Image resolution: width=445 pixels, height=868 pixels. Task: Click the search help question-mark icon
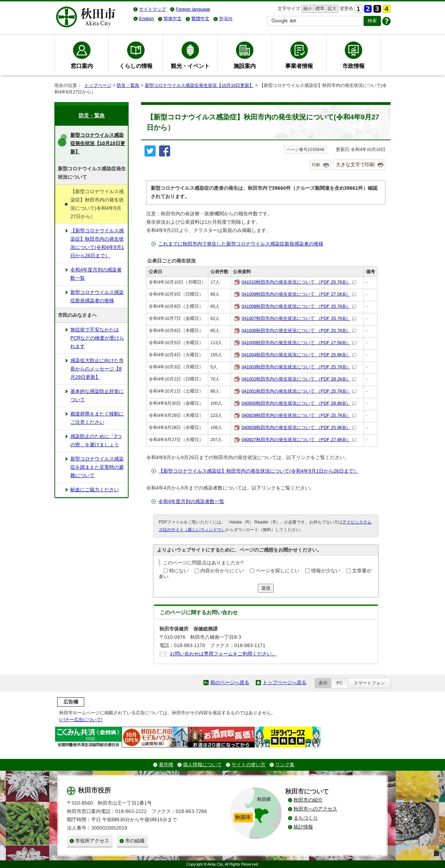click(x=386, y=21)
